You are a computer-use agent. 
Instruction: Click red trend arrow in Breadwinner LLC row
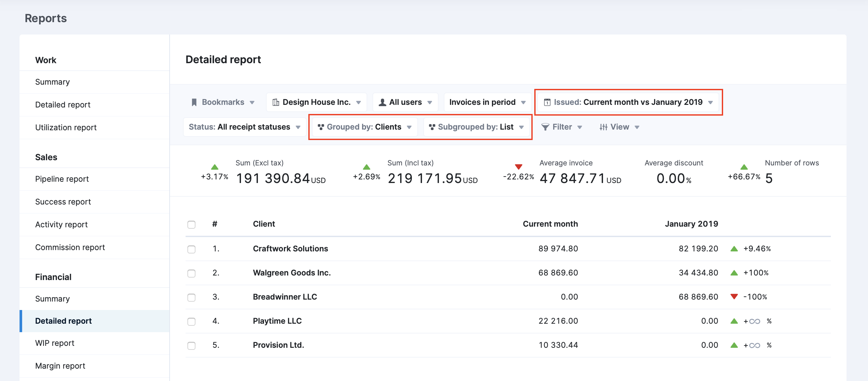click(734, 297)
